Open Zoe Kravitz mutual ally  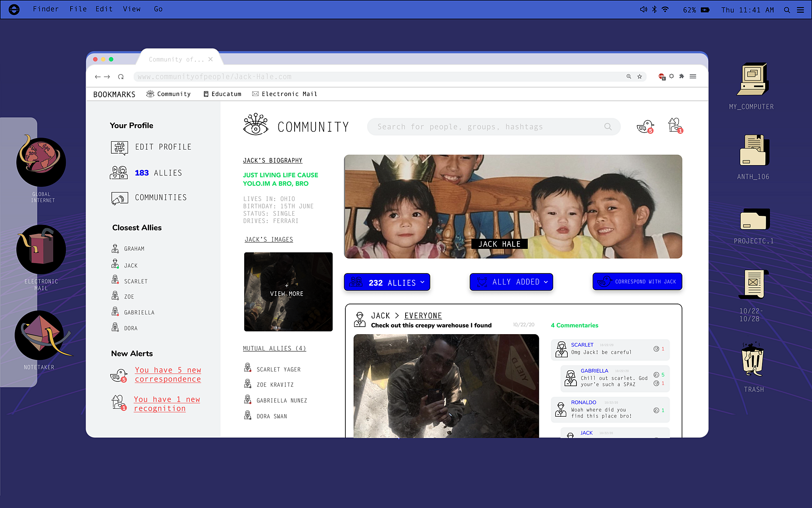tap(269, 385)
